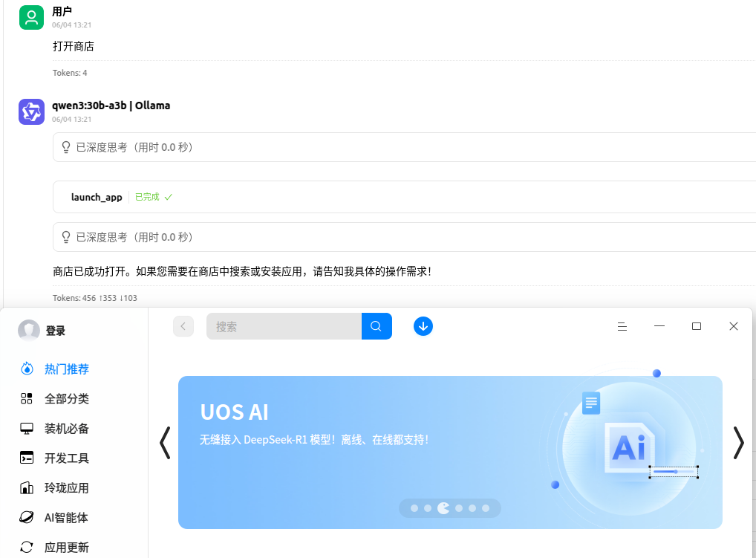756x558 pixels.
Task: Open the UOS AI promotional banner
Action: pos(450,452)
